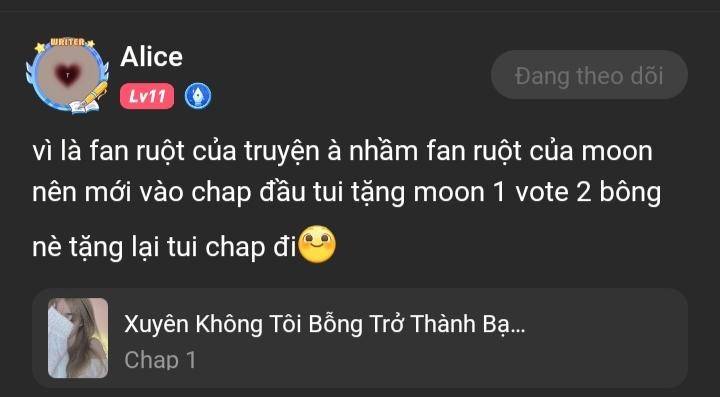Click the right star beside WRITER banner
This screenshot has height=397, width=720.
coord(90,43)
